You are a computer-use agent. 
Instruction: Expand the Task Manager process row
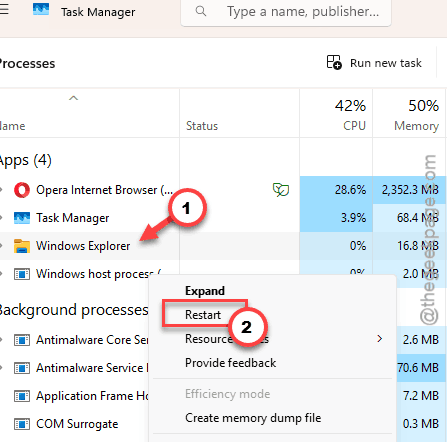[1, 218]
